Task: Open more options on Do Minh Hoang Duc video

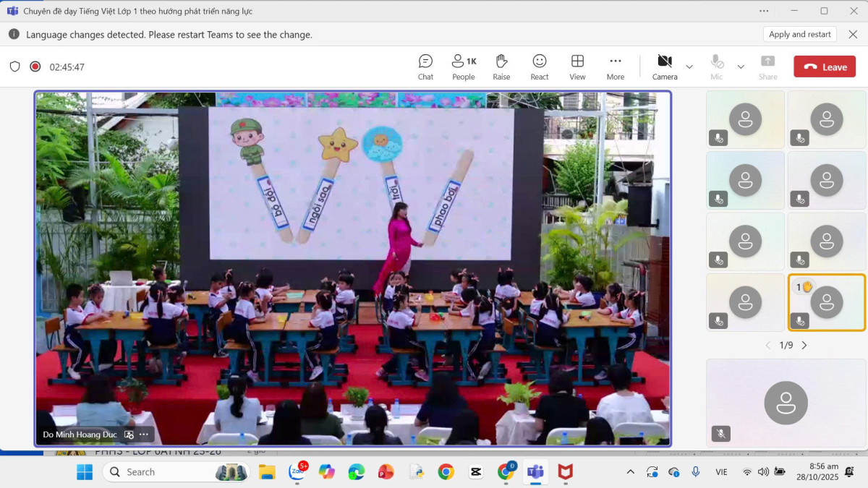Action: [144, 435]
